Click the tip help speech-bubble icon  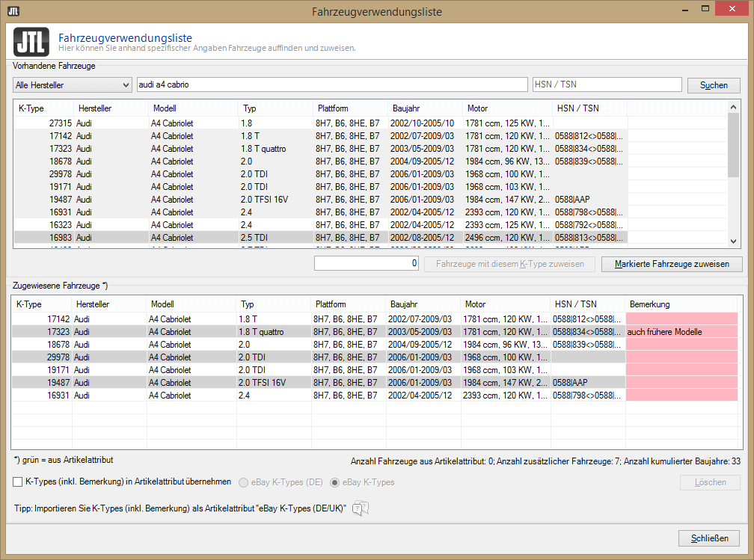361,508
